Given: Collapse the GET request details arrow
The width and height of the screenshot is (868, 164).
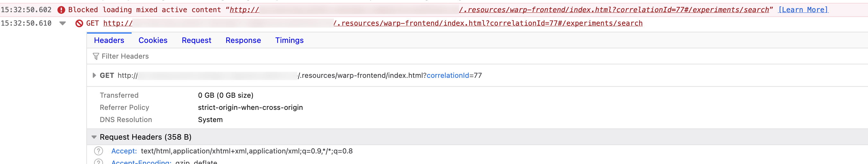Looking at the screenshot, I should 63,23.
